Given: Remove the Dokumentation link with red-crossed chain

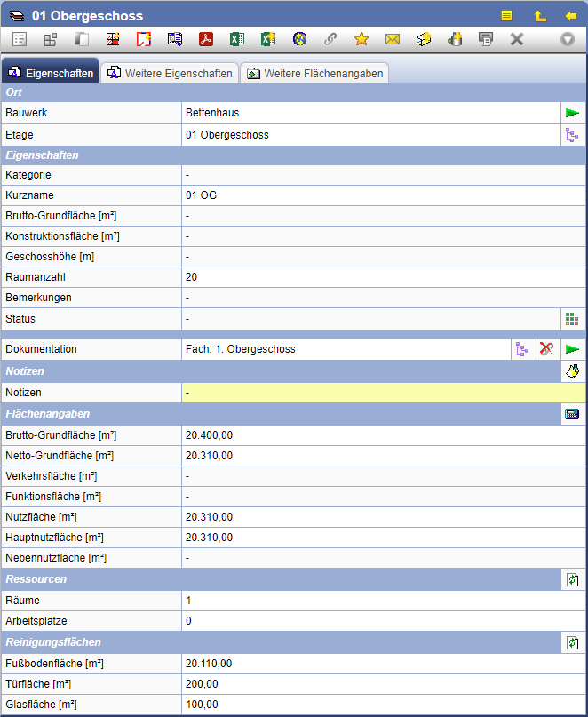Looking at the screenshot, I should [546, 349].
